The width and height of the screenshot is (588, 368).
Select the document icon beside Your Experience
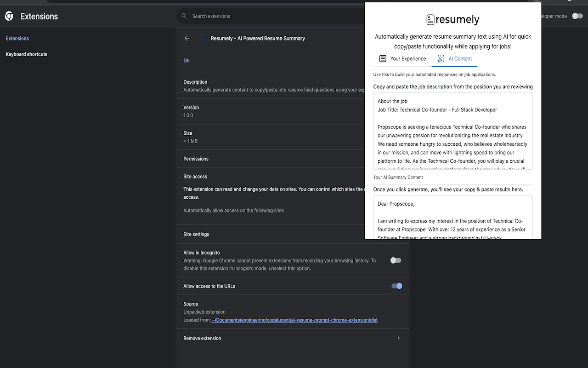382,58
